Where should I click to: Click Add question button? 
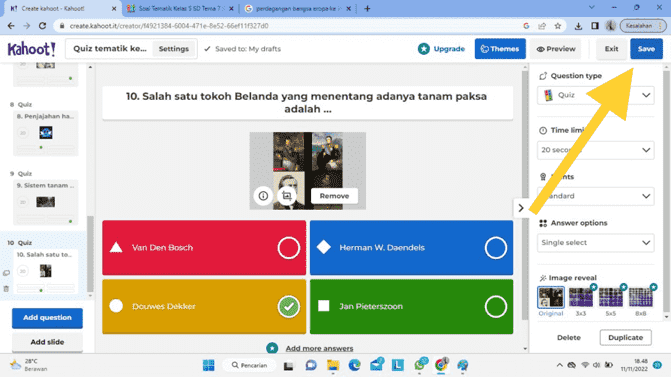click(47, 318)
